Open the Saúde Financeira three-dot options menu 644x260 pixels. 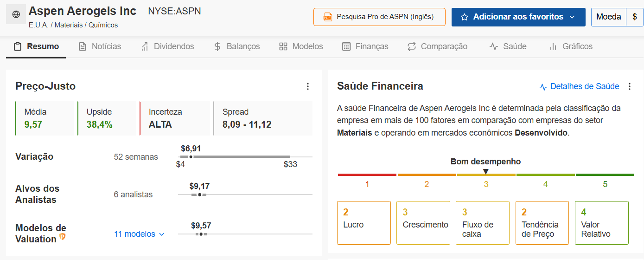click(629, 86)
